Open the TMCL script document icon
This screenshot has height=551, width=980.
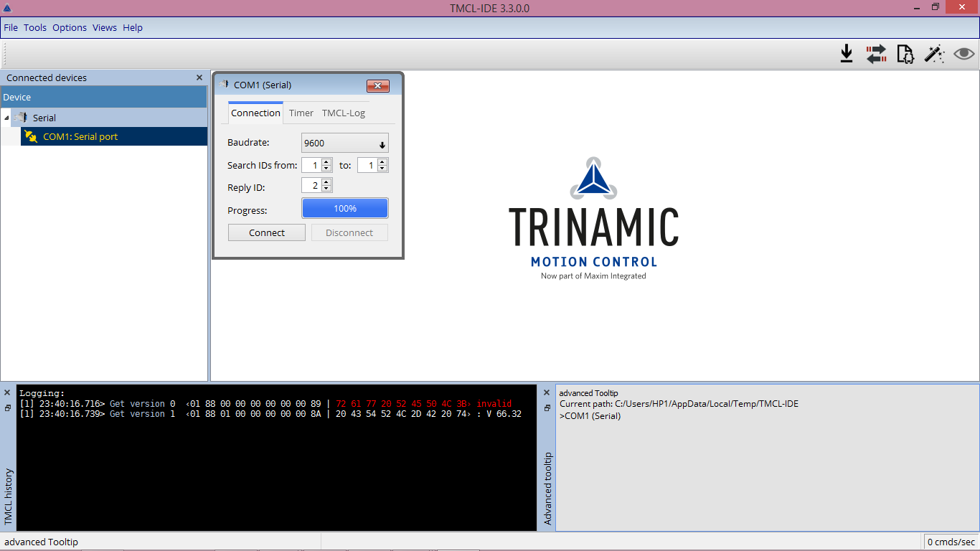[x=905, y=53]
